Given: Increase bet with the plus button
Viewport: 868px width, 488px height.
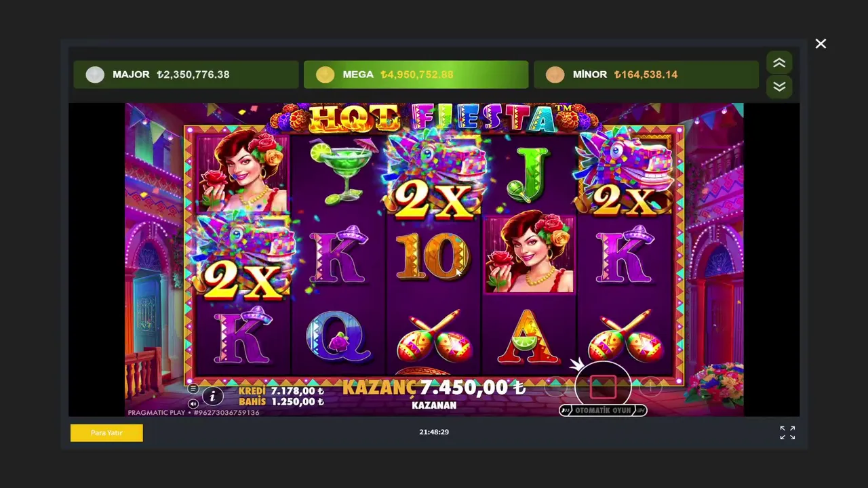Looking at the screenshot, I should pyautogui.click(x=650, y=387).
